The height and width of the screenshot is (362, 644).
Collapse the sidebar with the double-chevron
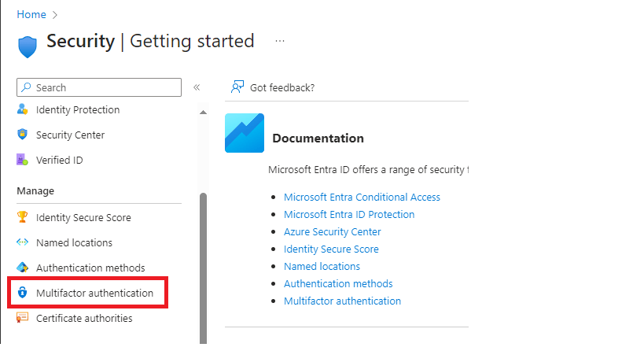coord(197,87)
